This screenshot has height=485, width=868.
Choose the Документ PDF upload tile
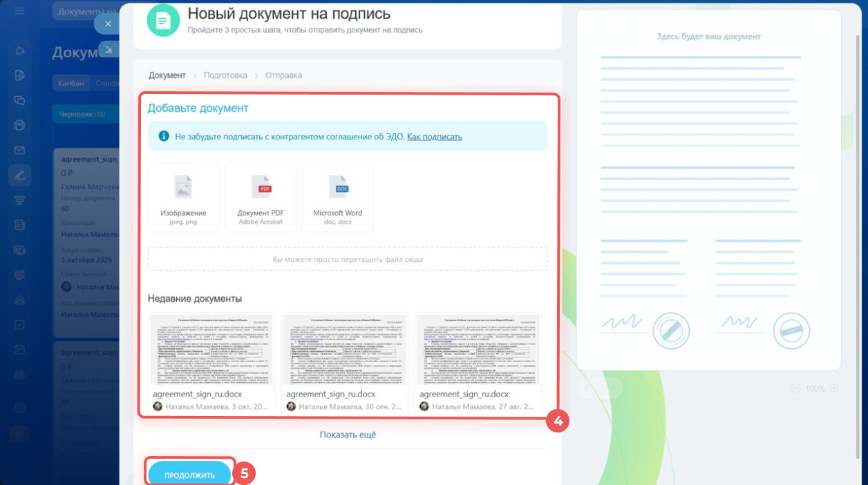[261, 198]
